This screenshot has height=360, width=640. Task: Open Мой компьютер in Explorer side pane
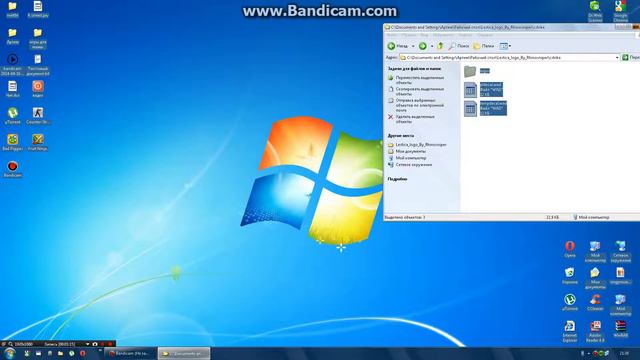click(411, 158)
